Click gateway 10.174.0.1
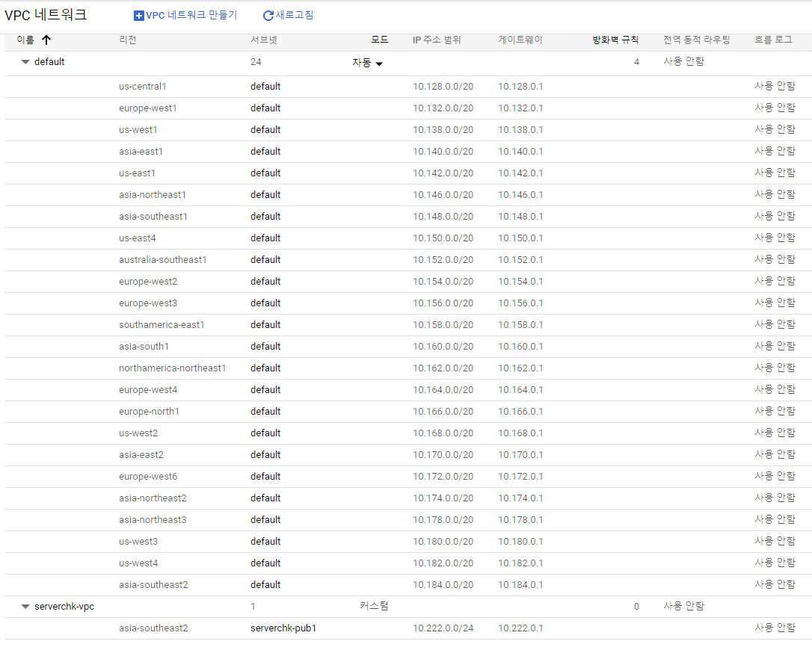 point(520,498)
